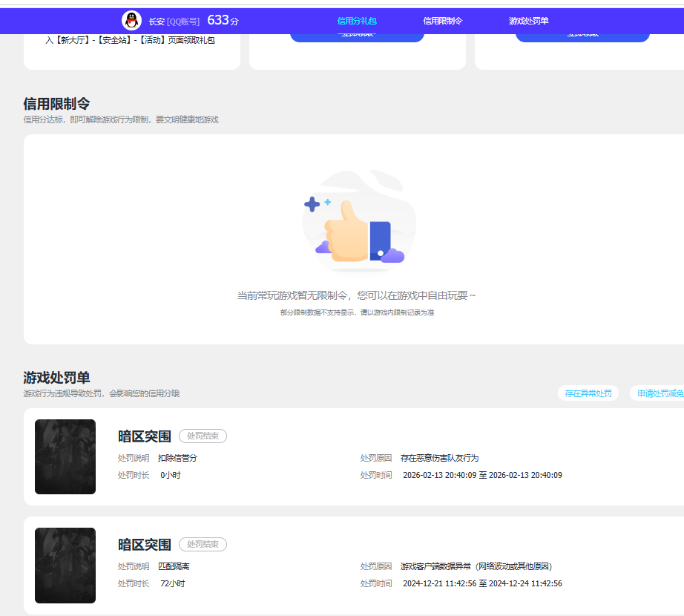Click the 2024-12-21 11:42:56 penalty time

482,583
